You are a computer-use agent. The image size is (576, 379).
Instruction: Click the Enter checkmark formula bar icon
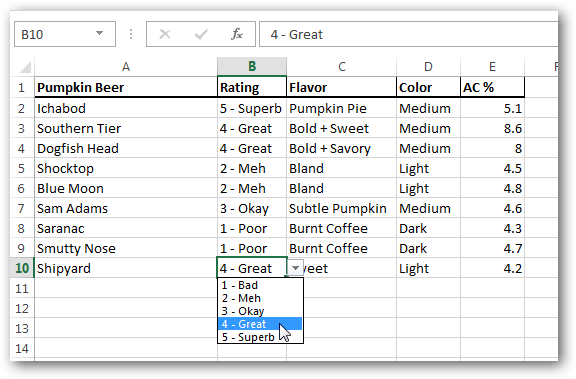[201, 34]
